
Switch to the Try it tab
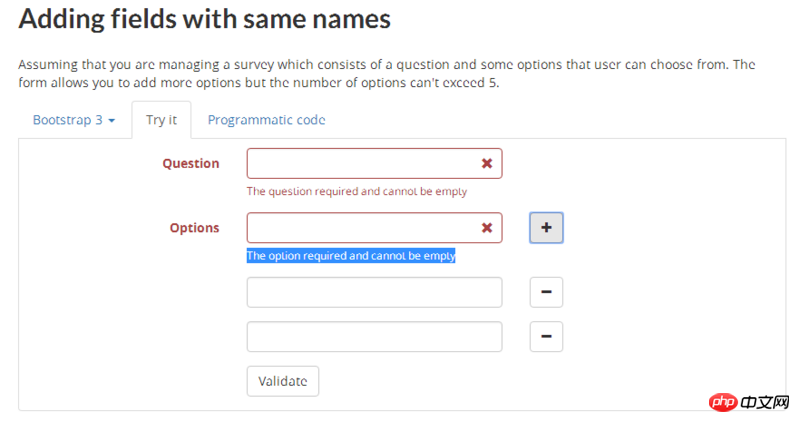click(161, 120)
